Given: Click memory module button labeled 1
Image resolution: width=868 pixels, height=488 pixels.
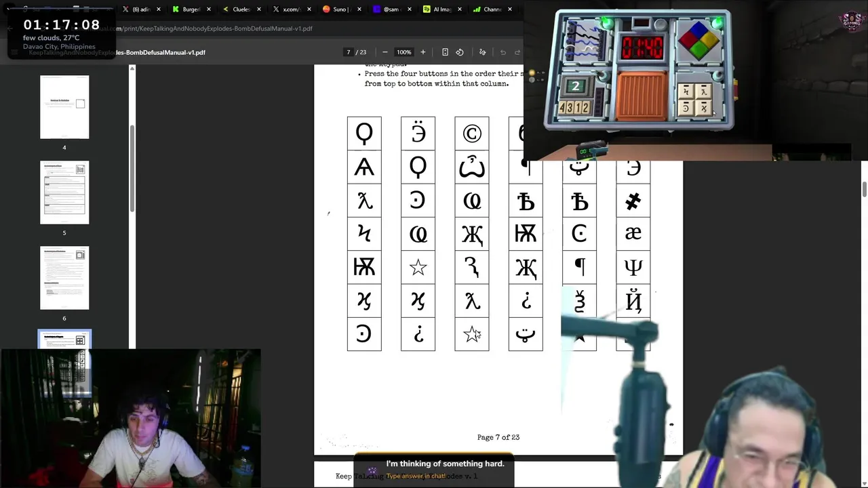Looking at the screenshot, I should [x=578, y=107].
